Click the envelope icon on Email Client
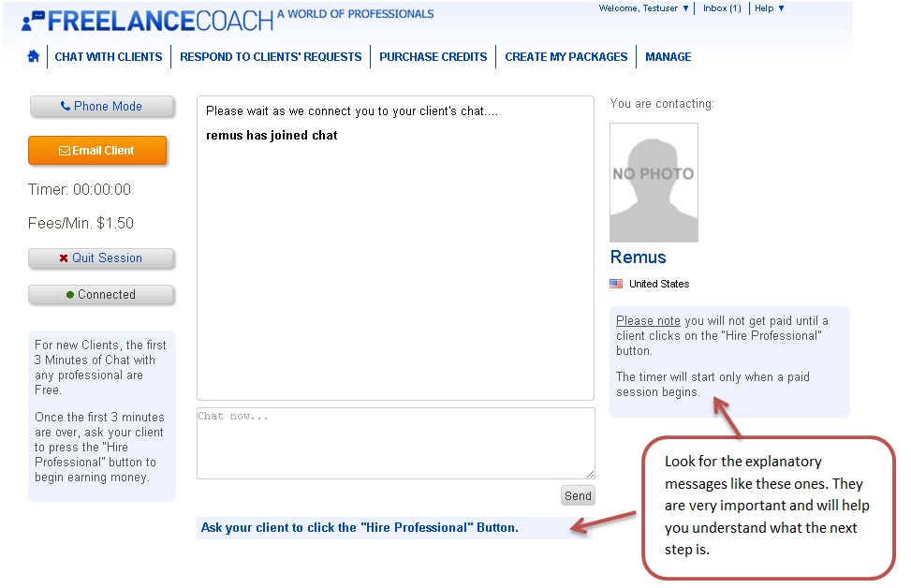Screen dimensions: 911x588 [64, 151]
